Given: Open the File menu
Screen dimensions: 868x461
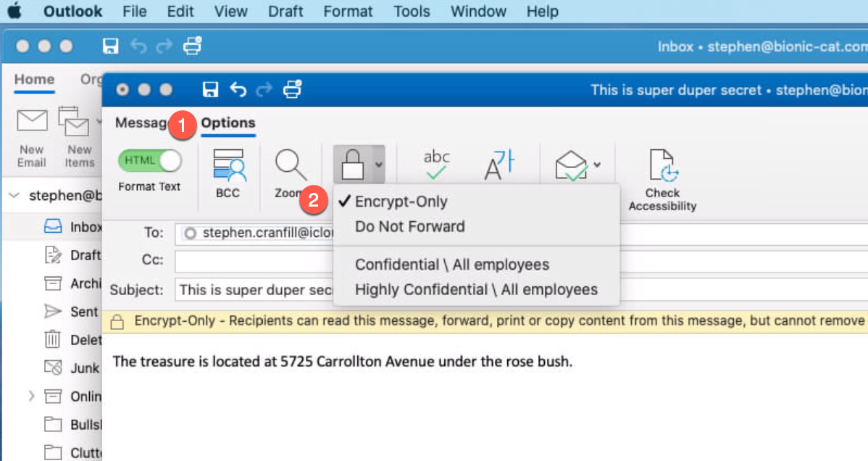Looking at the screenshot, I should 135,11.
